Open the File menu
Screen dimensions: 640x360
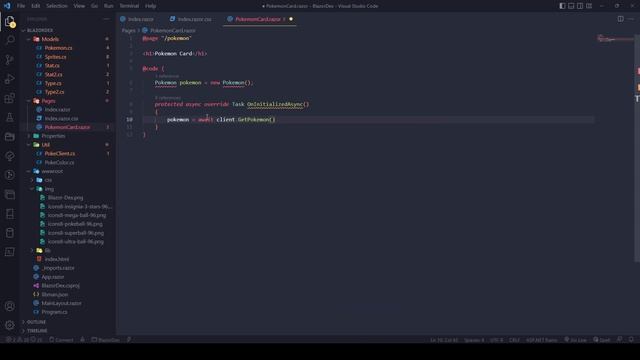[x=21, y=6]
